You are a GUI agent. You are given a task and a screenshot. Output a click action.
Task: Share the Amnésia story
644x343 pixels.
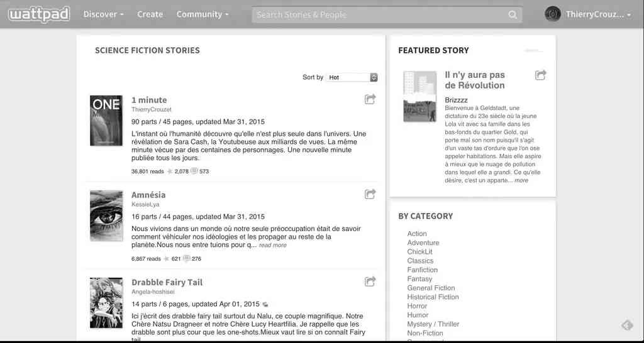(x=370, y=194)
